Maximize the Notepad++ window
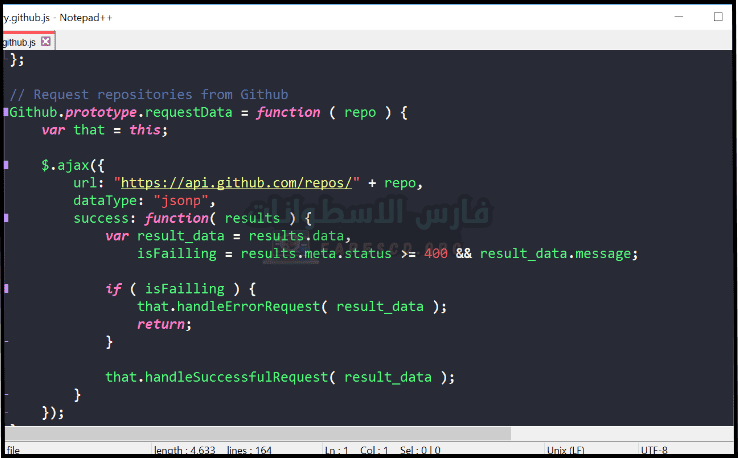The width and height of the screenshot is (738, 458). click(717, 17)
